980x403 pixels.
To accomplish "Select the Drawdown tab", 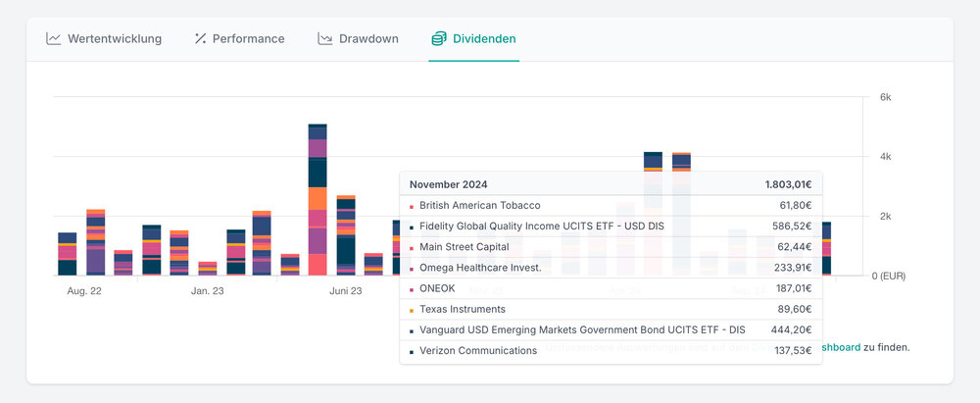I will coord(358,39).
